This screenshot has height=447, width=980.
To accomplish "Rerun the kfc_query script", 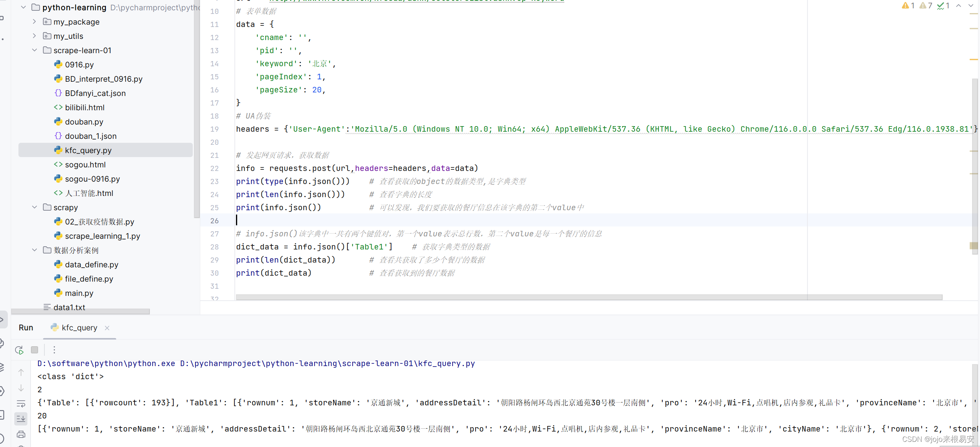I will 19,350.
